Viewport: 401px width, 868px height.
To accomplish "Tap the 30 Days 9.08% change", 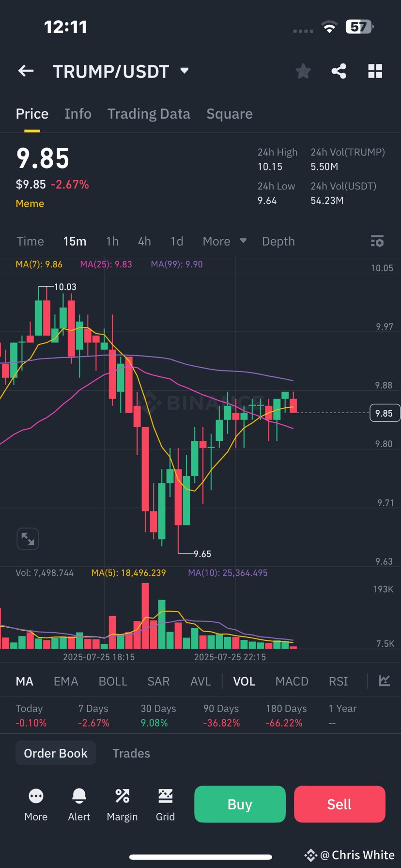I will (154, 723).
